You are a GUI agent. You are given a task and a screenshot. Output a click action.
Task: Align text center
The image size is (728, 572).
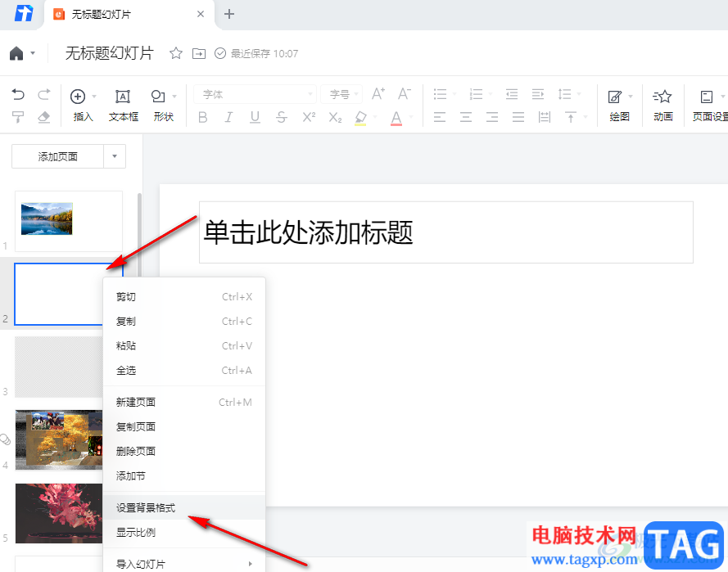(x=466, y=117)
